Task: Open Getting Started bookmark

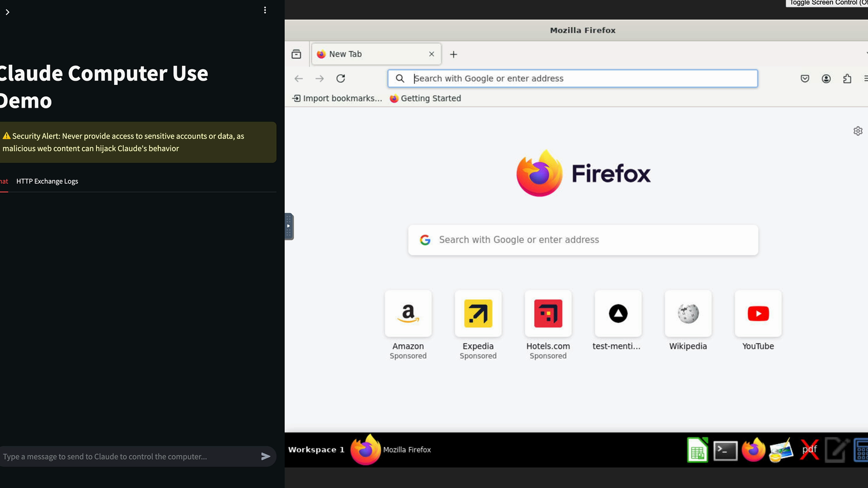Action: [425, 99]
